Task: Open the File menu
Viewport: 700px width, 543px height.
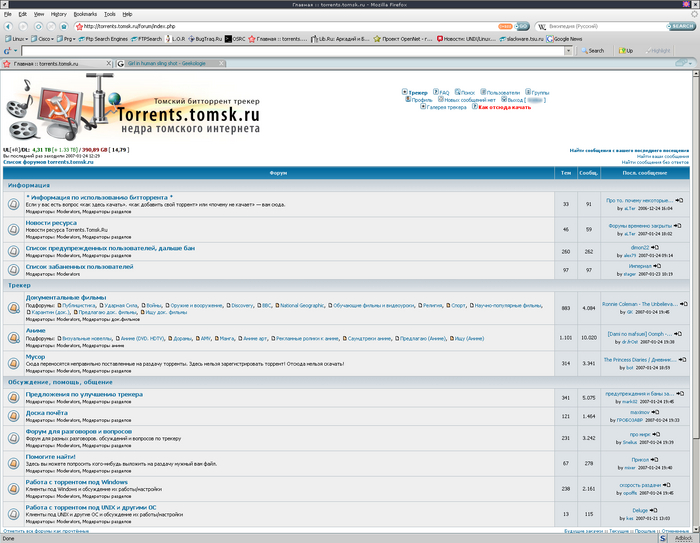Action: [x=8, y=14]
